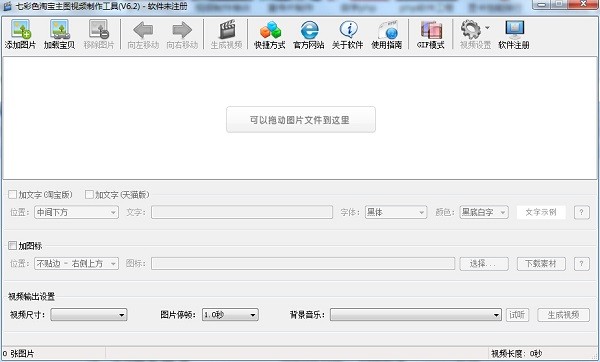
Task: Click the 可以拖动图片文件到这里 drop area
Action: (301, 120)
